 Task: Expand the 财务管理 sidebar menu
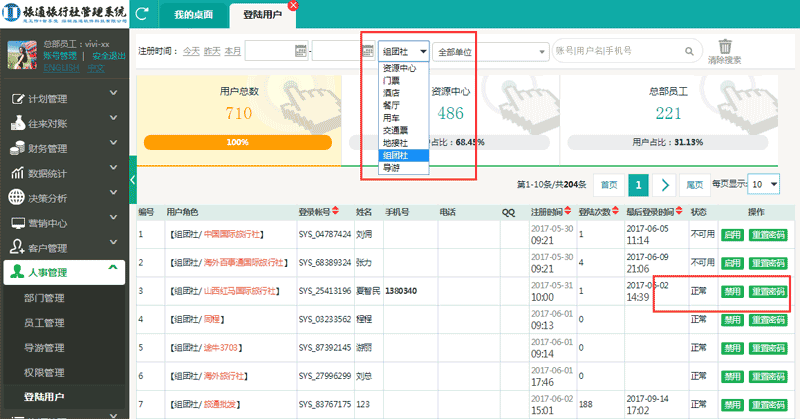(x=64, y=149)
